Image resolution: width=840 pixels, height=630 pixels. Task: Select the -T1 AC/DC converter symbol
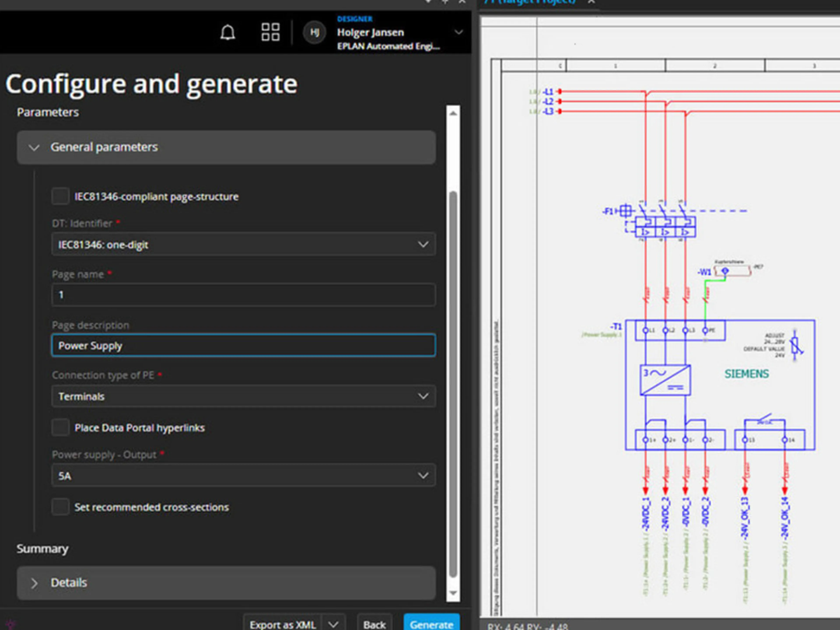pyautogui.click(x=665, y=380)
